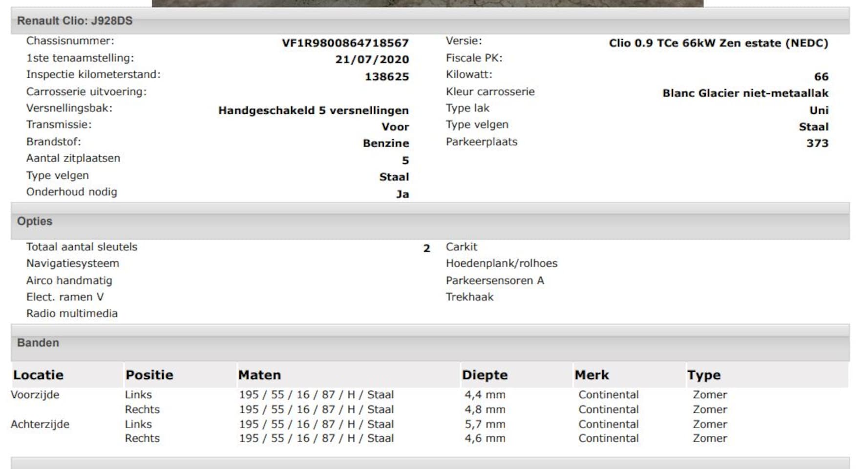This screenshot has width=868, height=469.
Task: Click the chassis number VF1R9800864718567
Action: click(x=345, y=43)
